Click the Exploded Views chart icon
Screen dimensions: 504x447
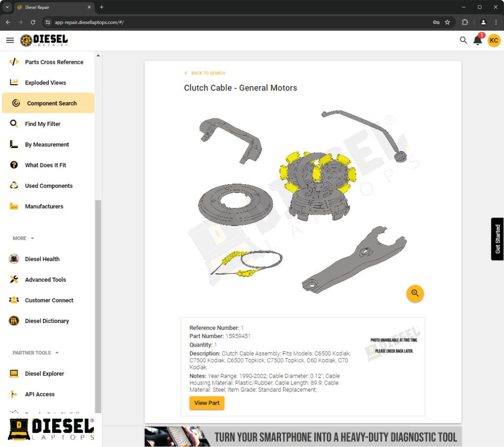pyautogui.click(x=14, y=82)
